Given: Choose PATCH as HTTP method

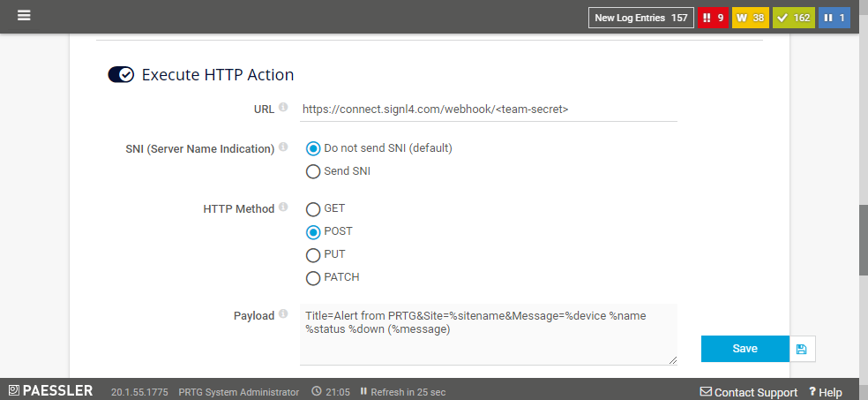Looking at the screenshot, I should [x=313, y=278].
